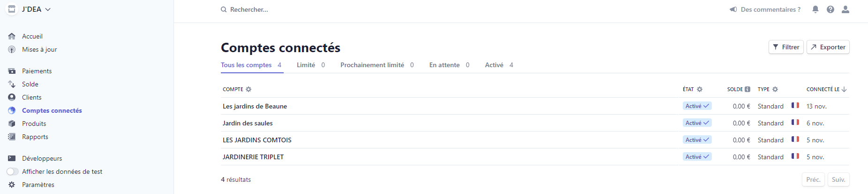The image size is (868, 194).
Task: Open the Les jardins de Beaune account
Action: pyautogui.click(x=255, y=106)
